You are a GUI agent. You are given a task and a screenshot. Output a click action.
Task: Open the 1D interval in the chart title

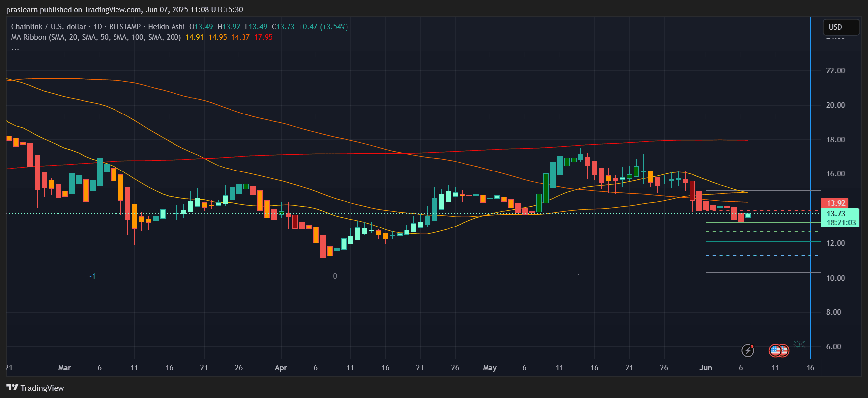[x=98, y=27]
